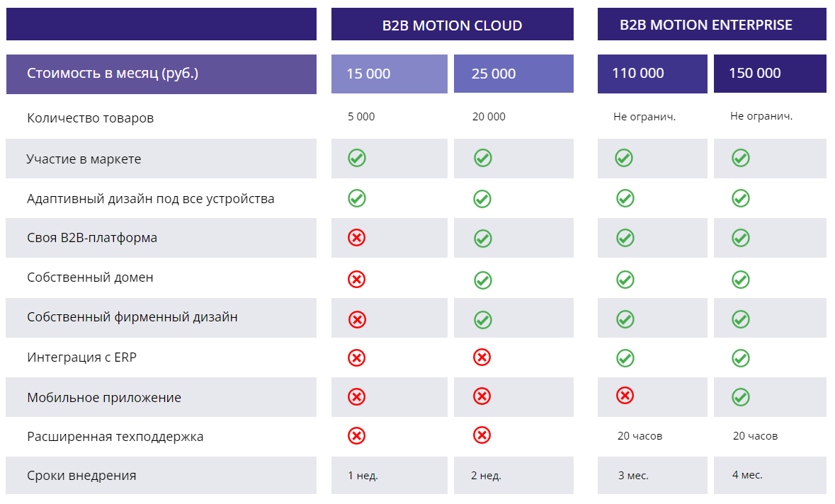This screenshot has width=835, height=504.
Task: Click the red cross for Мобильное приложение in the 110 000 plan
Action: pos(625,395)
